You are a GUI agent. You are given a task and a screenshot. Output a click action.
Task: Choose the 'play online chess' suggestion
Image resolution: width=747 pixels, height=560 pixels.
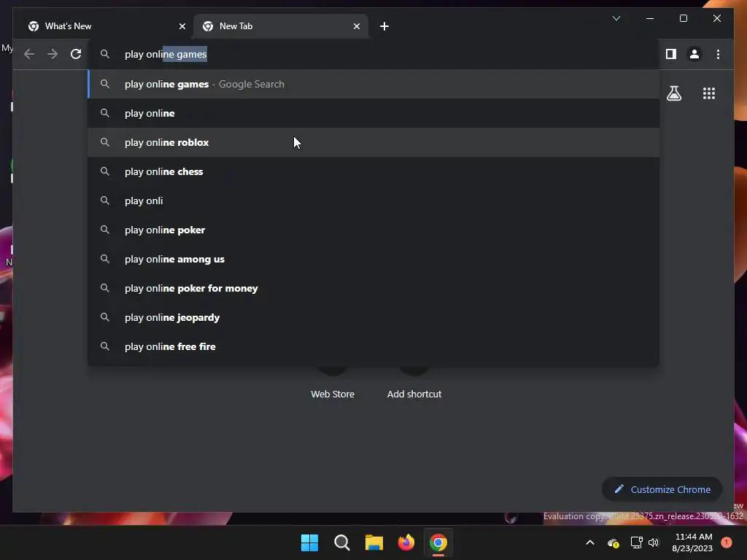(374, 171)
